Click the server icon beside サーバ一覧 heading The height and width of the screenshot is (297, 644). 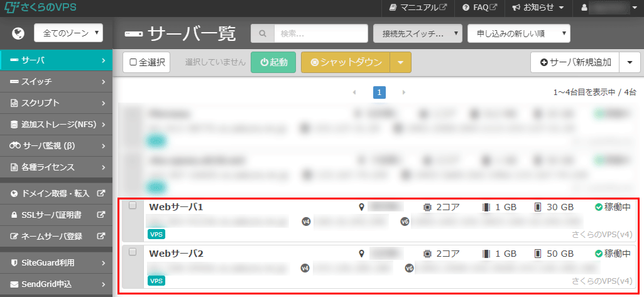pos(133,33)
